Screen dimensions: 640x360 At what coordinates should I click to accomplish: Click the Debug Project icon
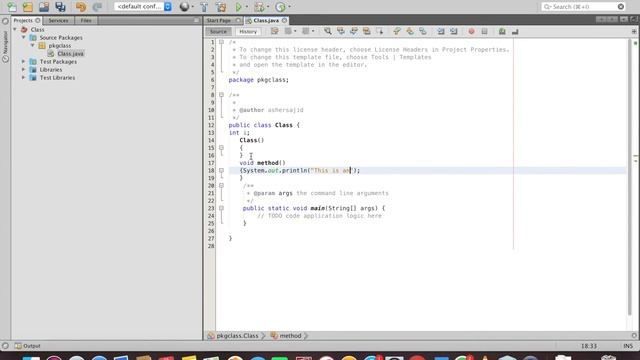pyautogui.click(x=259, y=7)
